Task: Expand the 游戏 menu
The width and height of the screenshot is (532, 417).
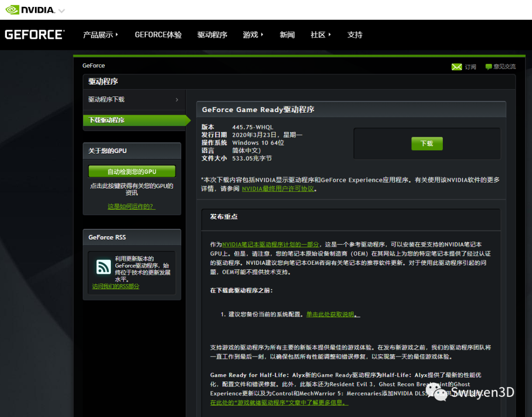Action: point(253,34)
